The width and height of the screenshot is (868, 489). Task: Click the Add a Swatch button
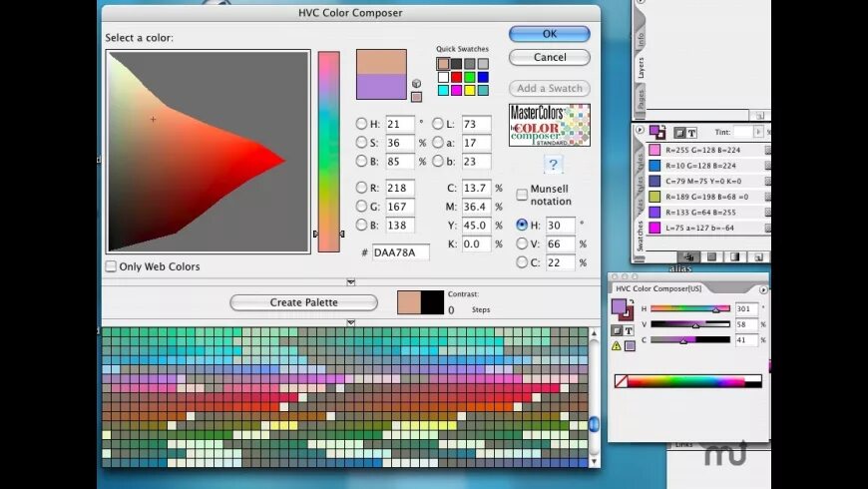549,88
